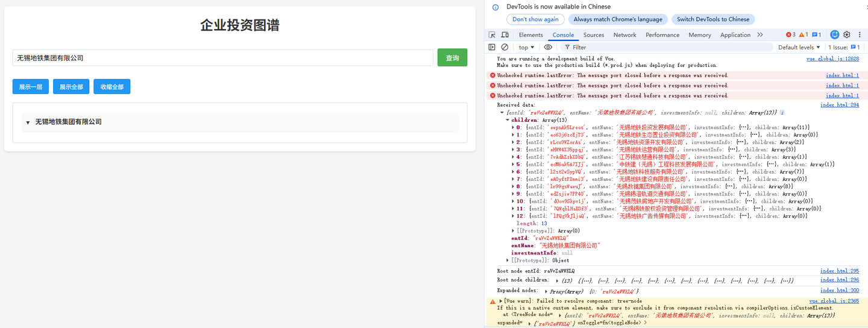The height and width of the screenshot is (328, 868).
Task: Go to the Network tab
Action: 625,35
